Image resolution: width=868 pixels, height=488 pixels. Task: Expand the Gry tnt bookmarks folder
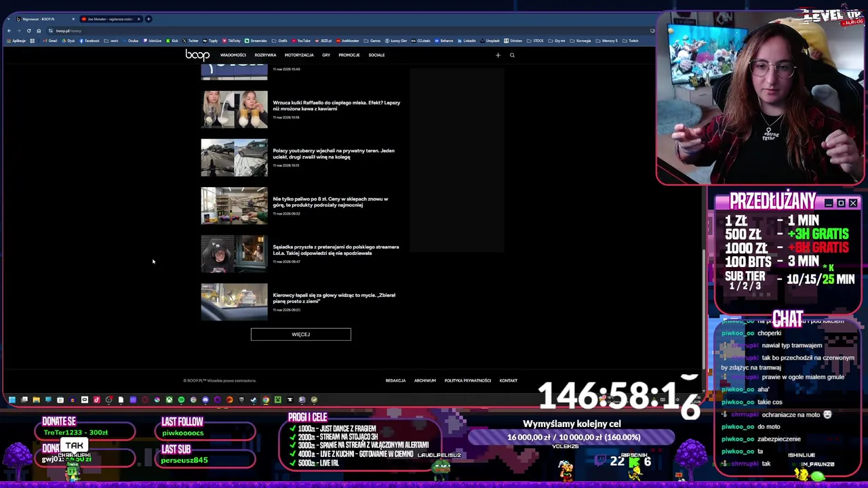coord(557,41)
